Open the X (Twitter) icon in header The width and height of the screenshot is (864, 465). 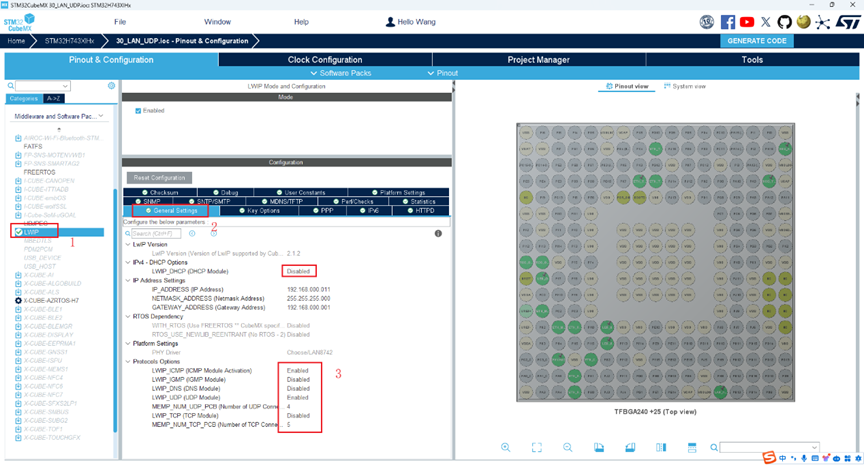pos(766,22)
